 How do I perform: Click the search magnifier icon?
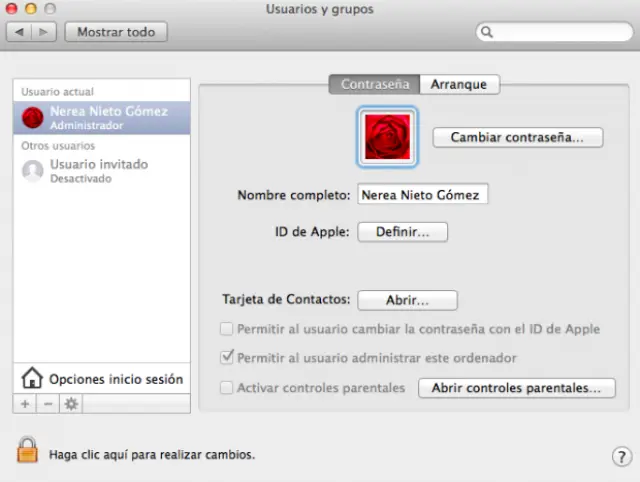[x=488, y=32]
